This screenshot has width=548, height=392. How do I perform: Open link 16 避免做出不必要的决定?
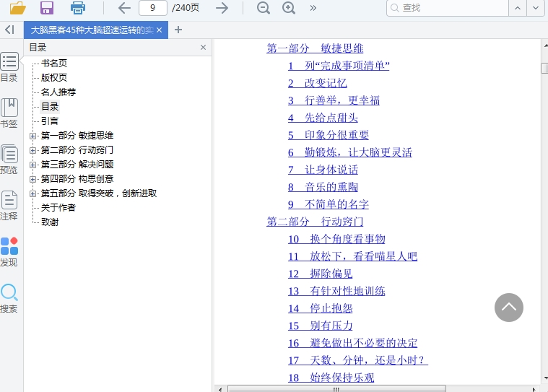(x=352, y=343)
